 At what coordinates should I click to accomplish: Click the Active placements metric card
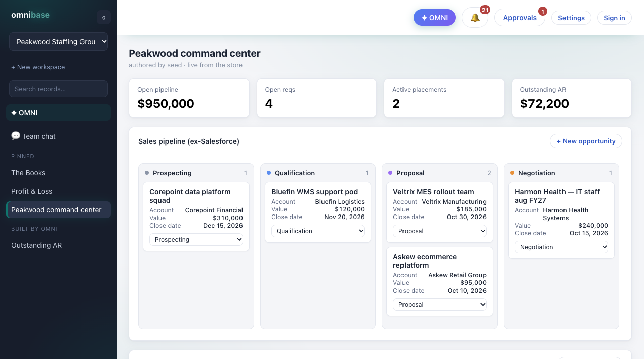pos(444,98)
